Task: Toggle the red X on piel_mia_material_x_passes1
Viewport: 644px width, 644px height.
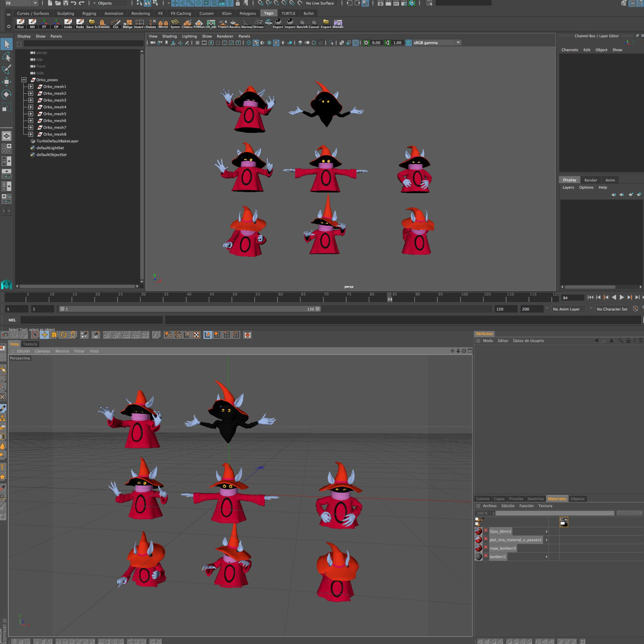Action: pyautogui.click(x=486, y=538)
